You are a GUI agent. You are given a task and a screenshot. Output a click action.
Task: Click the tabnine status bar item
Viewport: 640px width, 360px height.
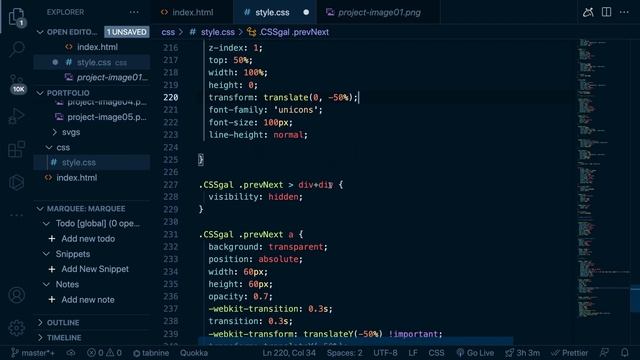[151, 353]
